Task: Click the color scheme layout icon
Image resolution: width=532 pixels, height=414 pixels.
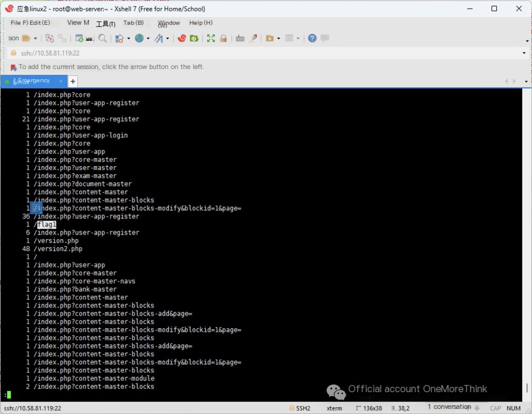Action: [119, 39]
